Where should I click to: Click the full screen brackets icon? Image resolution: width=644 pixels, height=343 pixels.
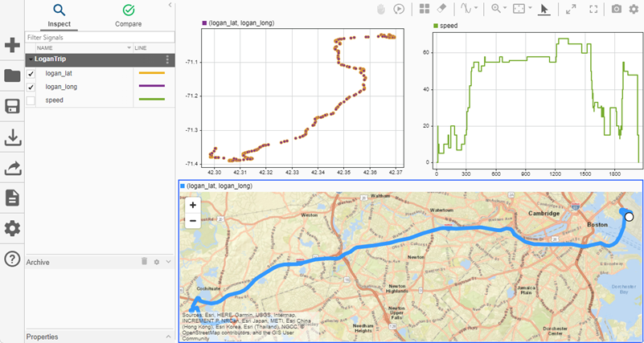[x=593, y=9]
